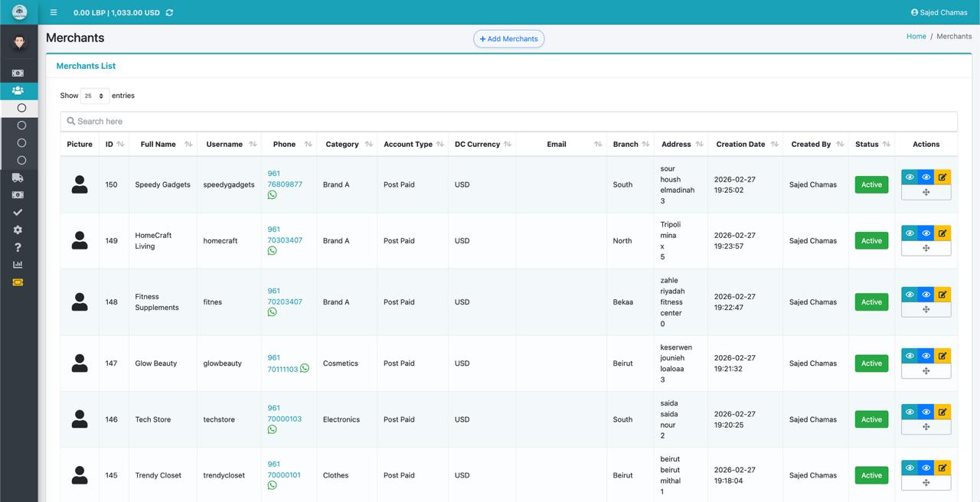The height and width of the screenshot is (502, 980).
Task: Click the teal eye icon for HomeCraft Living
Action: [x=910, y=233]
